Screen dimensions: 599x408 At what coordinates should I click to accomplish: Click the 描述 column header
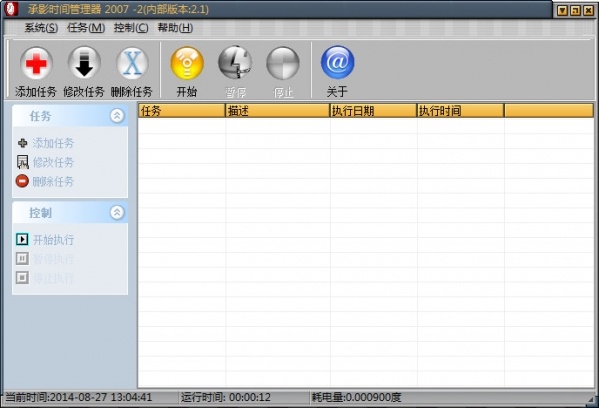pos(277,111)
